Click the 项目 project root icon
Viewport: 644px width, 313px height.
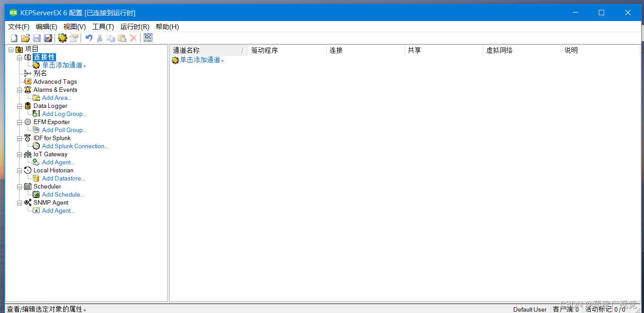tap(19, 49)
